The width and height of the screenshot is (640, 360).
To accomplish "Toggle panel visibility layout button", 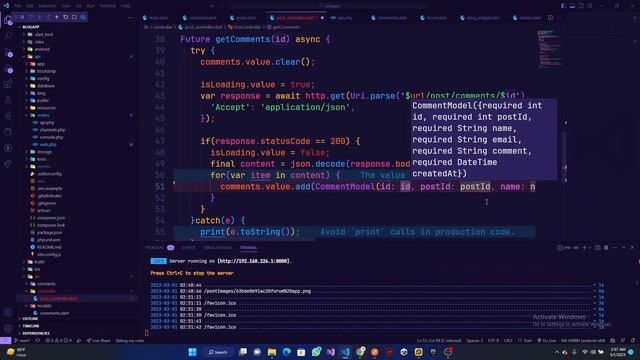I will 572,6.
